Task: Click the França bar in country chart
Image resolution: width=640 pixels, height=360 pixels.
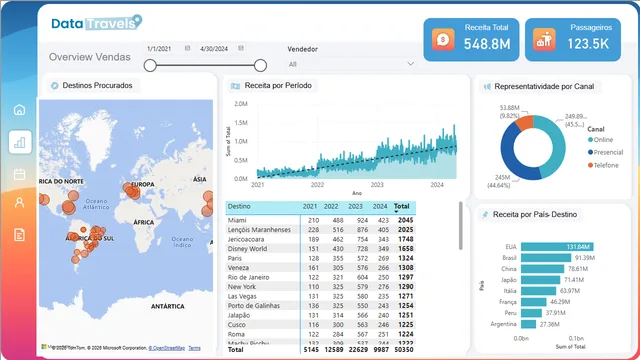Action: (x=533, y=302)
